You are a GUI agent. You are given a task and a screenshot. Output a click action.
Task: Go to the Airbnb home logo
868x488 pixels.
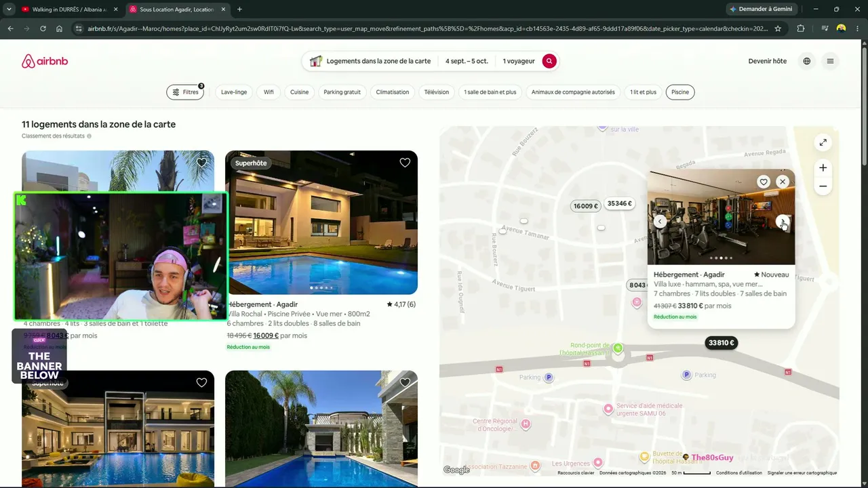pyautogui.click(x=45, y=61)
